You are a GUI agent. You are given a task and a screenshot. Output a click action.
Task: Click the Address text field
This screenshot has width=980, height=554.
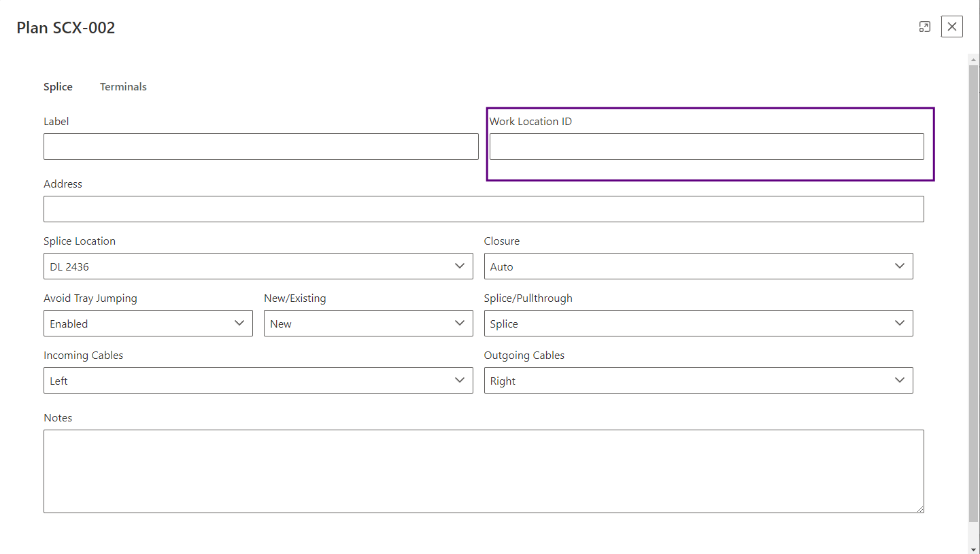pyautogui.click(x=484, y=209)
